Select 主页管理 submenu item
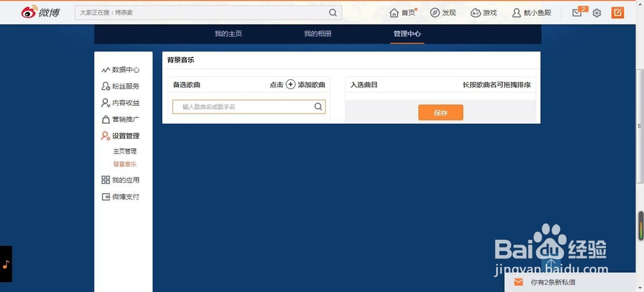This screenshot has width=644, height=292. (x=125, y=151)
